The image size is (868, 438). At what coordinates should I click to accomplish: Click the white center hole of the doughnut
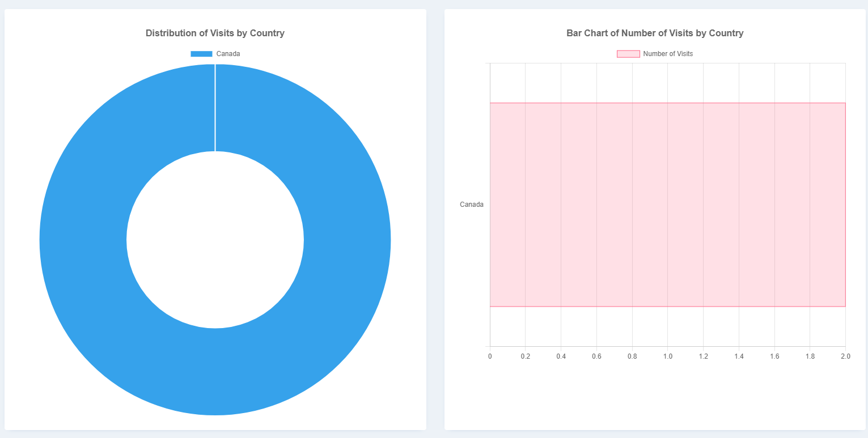[x=215, y=240]
